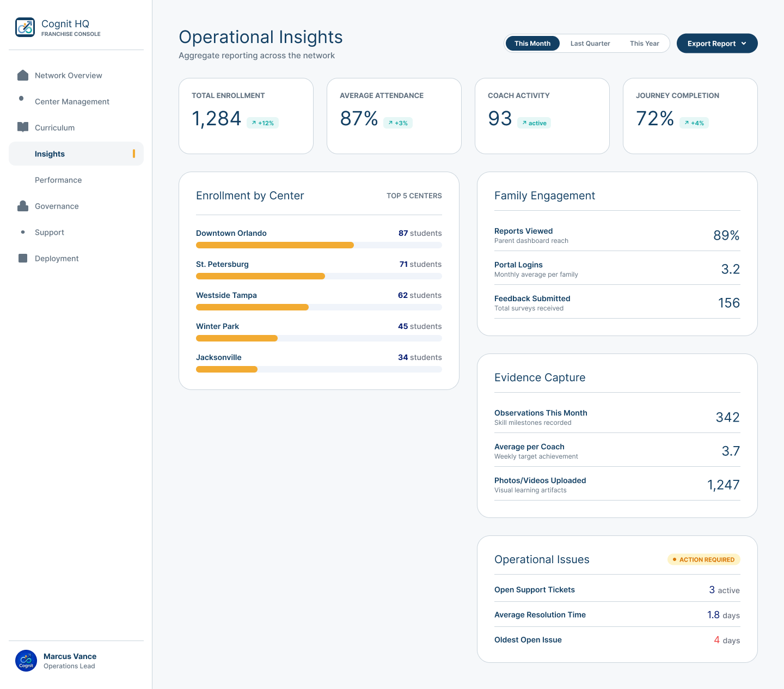Click the Reports Viewed row
Screen dimensions: 784x689
pos(617,235)
